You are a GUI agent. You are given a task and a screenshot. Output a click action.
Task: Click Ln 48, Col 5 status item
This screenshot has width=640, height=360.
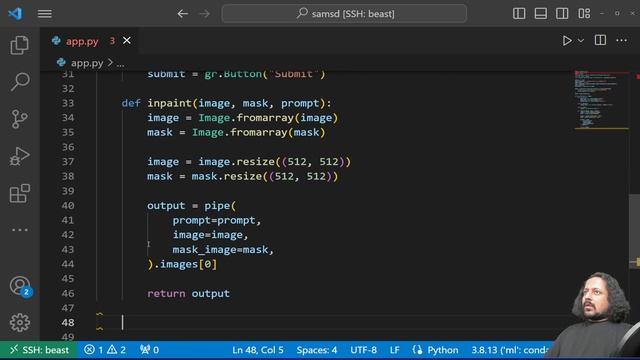[258, 350]
